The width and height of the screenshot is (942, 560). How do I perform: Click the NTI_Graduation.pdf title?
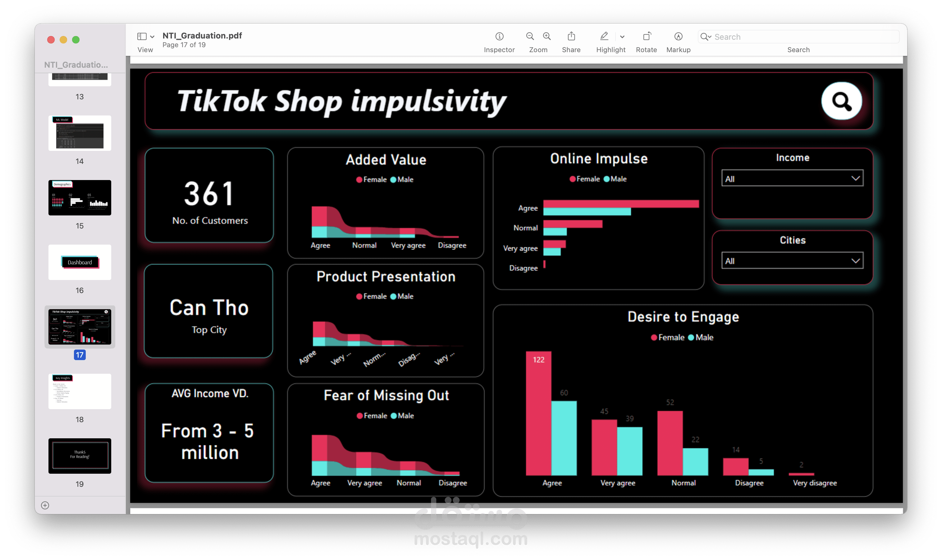coord(202,35)
